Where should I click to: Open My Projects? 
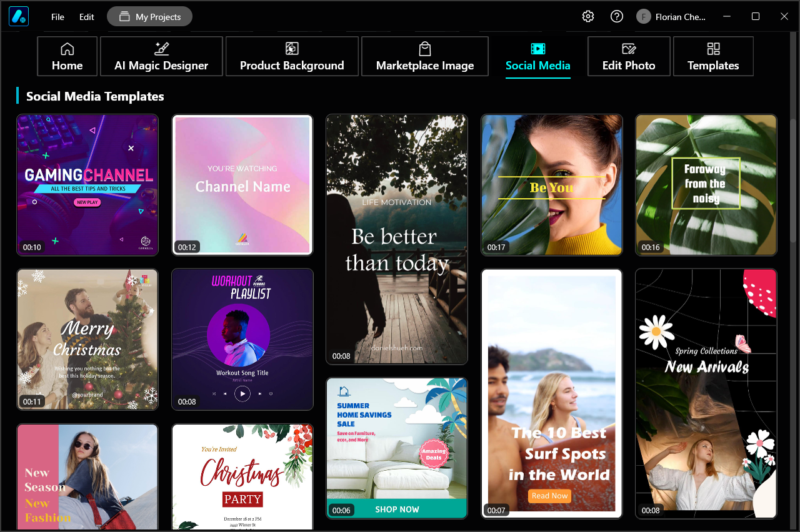tap(149, 16)
